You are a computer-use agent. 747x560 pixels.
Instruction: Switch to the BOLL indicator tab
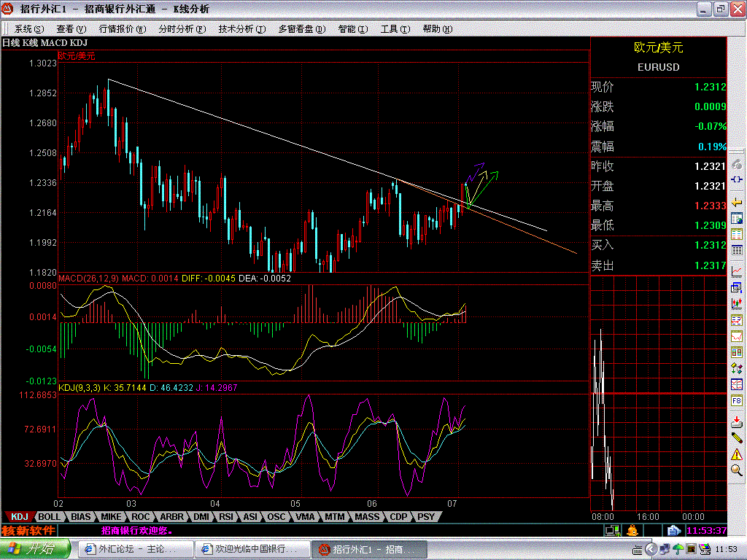pos(50,517)
